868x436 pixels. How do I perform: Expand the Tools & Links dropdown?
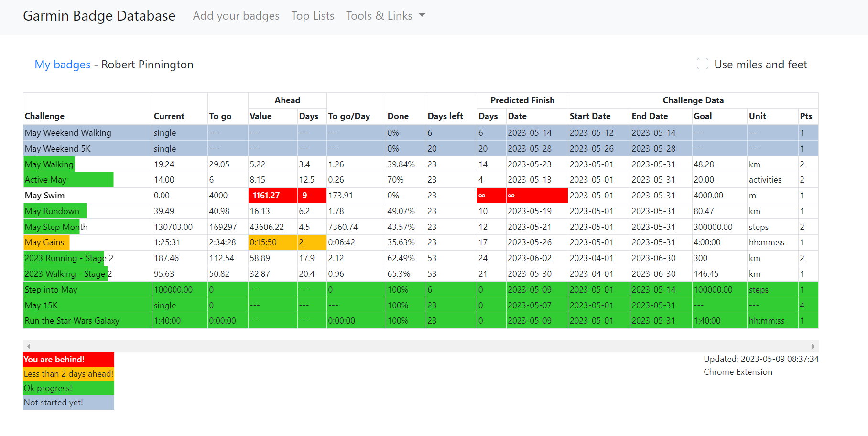tap(385, 16)
